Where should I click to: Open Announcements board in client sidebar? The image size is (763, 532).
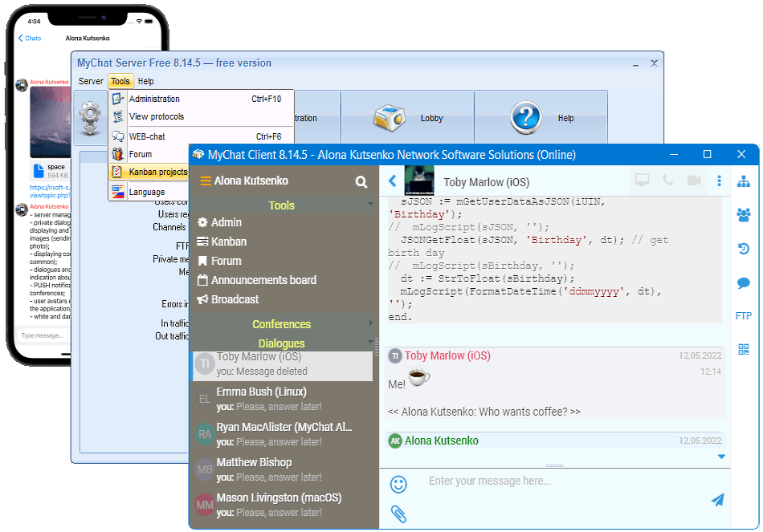(x=257, y=280)
